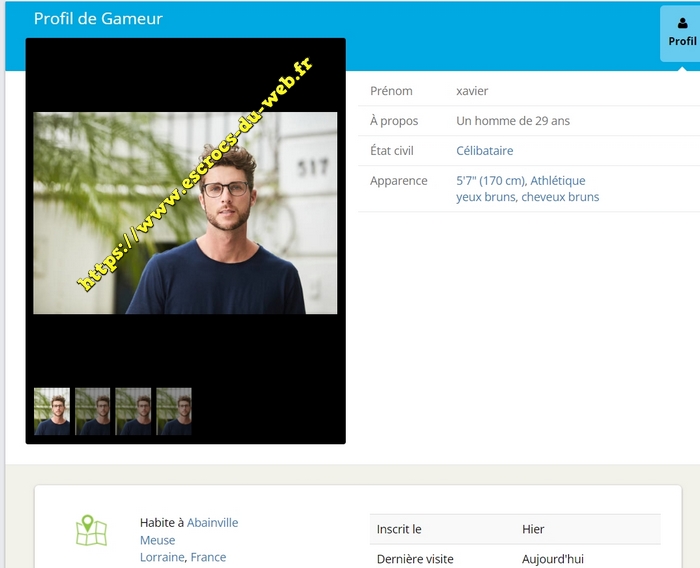Viewport: 700px width, 568px height.
Task: Click the large main profile photo
Action: tap(185, 213)
